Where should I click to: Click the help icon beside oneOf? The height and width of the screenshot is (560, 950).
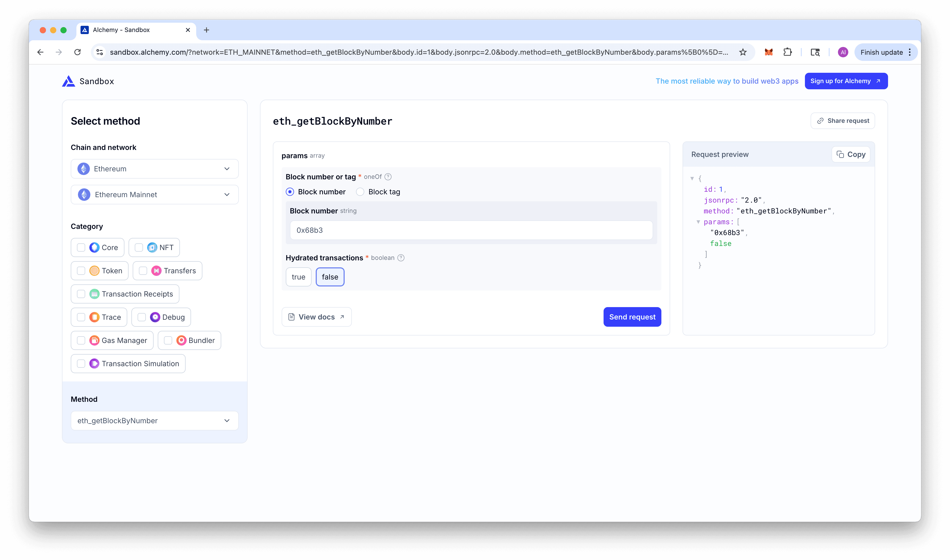click(388, 177)
